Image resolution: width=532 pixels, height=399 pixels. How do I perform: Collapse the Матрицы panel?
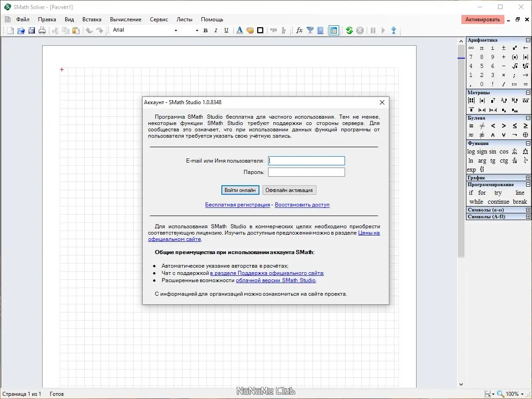(x=528, y=93)
